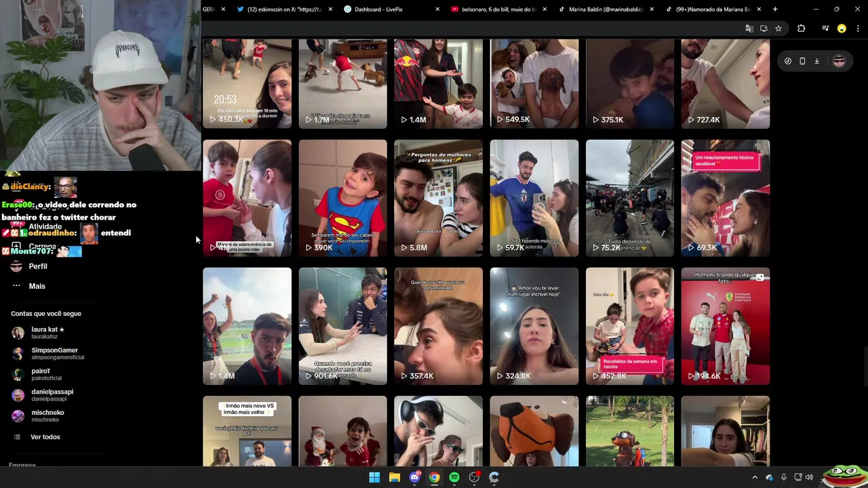Open the TikTok profile avatar menu
Screen dimensions: 868x488
coord(839,61)
